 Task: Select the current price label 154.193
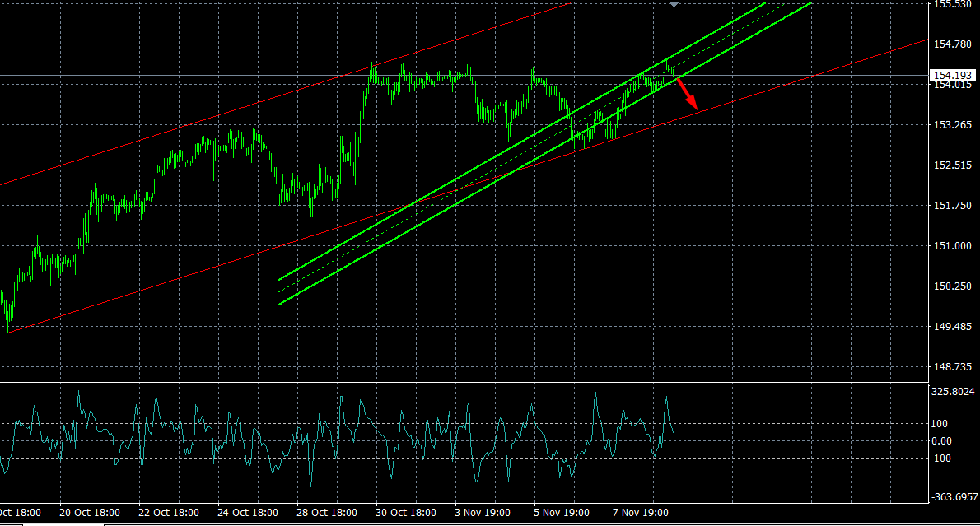(950, 76)
